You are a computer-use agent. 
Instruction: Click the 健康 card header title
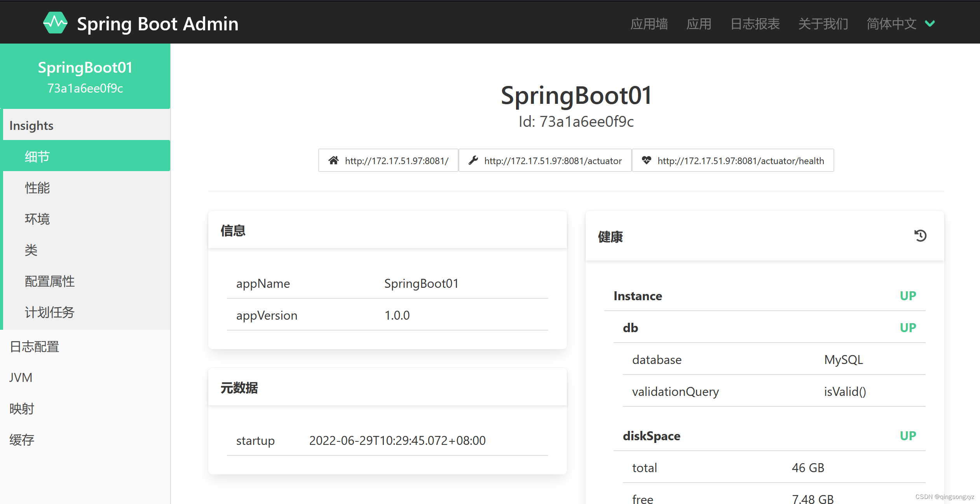point(610,236)
